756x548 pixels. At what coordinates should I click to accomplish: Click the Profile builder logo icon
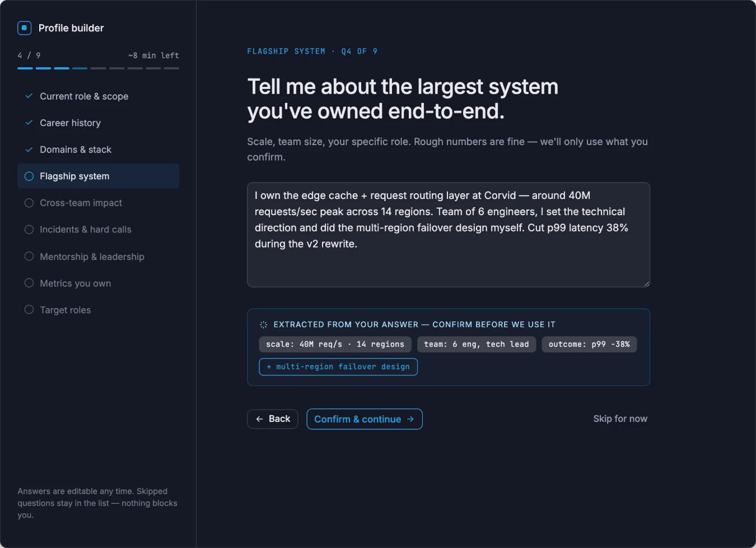click(x=25, y=28)
